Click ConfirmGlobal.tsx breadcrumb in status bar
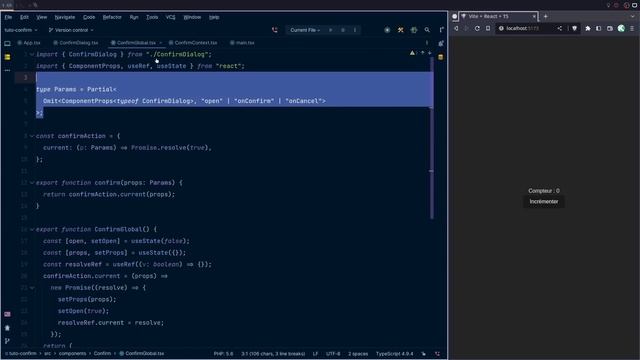This screenshot has height=360, width=640. point(142,354)
